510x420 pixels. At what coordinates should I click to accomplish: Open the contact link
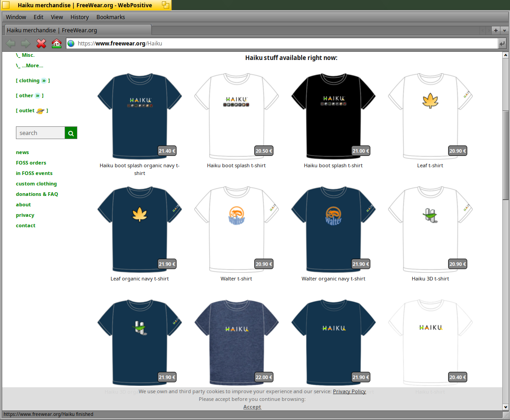(25, 225)
